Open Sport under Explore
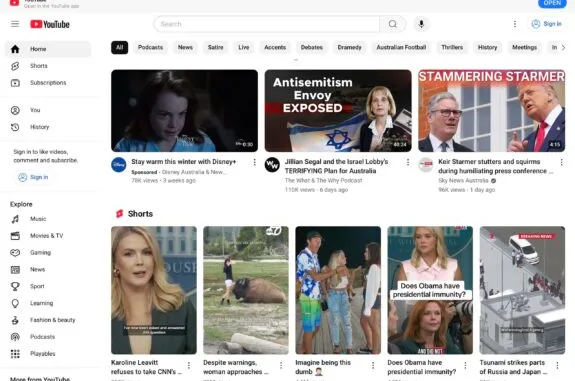Screen dimensions: 575x381 click(48, 286)
